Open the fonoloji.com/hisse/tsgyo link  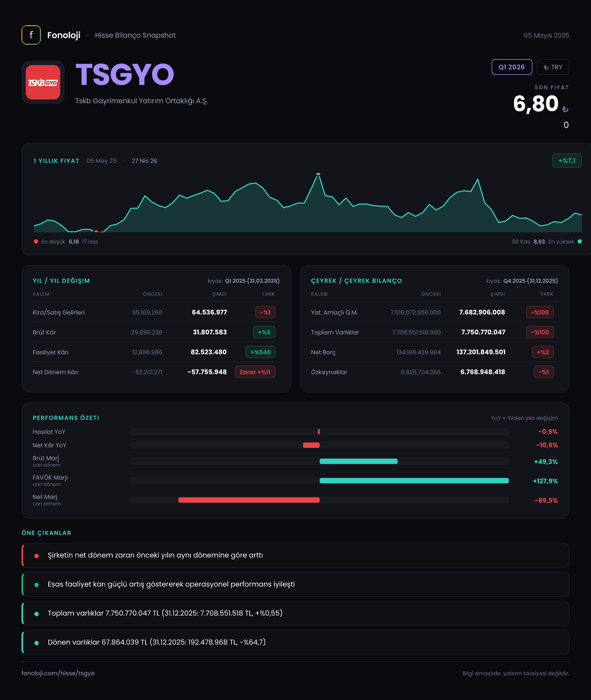pos(58,673)
